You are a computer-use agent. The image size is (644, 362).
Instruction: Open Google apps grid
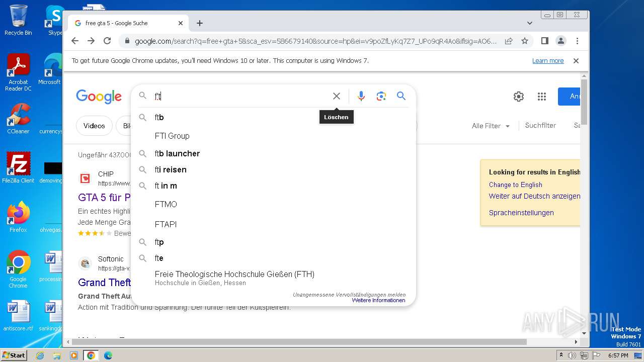pyautogui.click(x=542, y=97)
